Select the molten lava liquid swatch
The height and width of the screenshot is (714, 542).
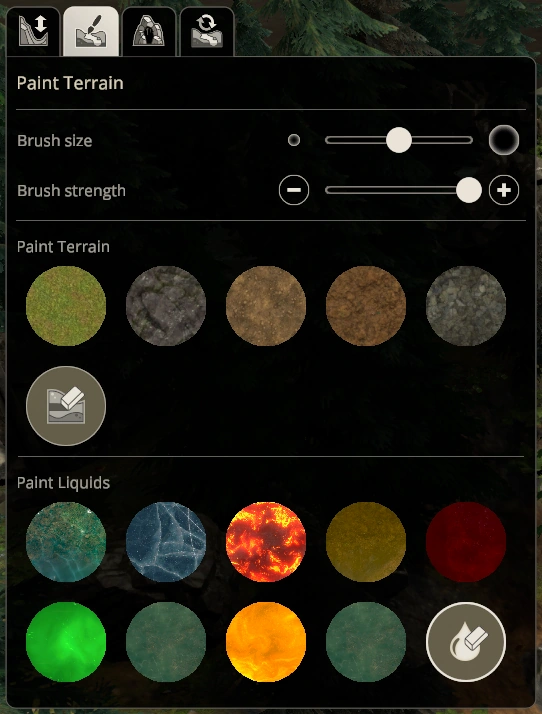point(266,542)
